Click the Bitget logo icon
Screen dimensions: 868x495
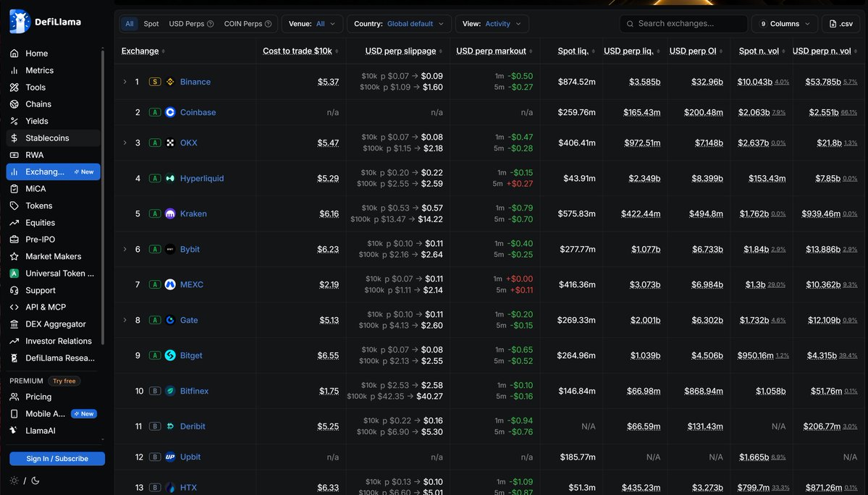170,355
